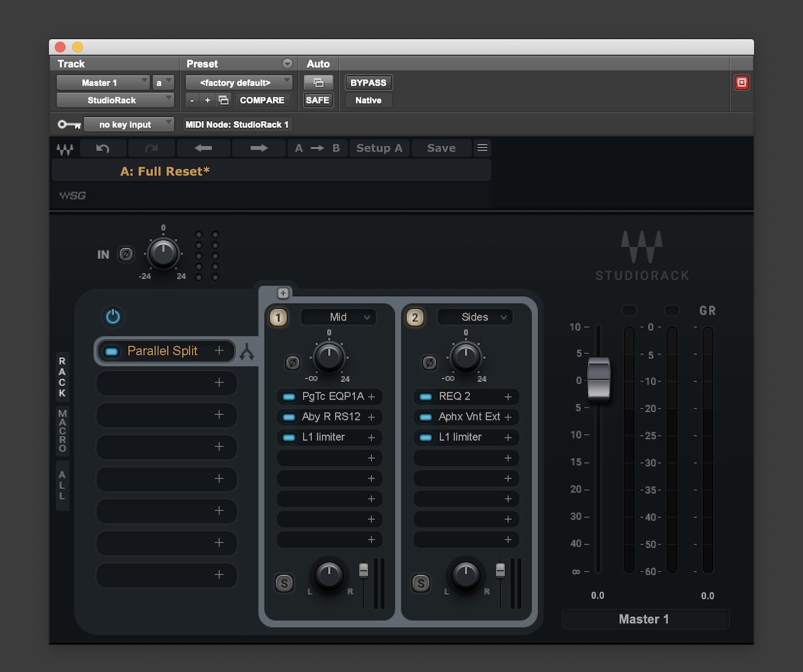This screenshot has width=803, height=672.
Task: Click the main output fader handle
Action: pos(598,378)
